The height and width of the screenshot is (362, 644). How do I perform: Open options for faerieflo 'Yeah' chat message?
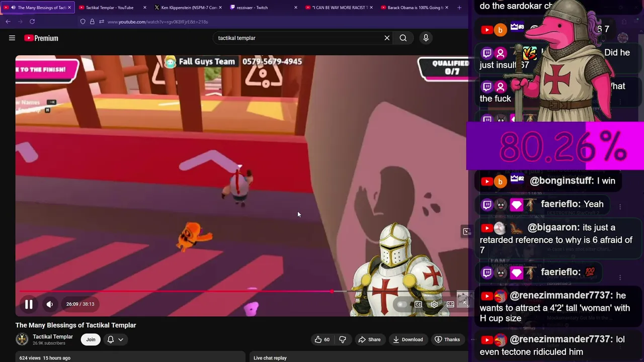coord(620,207)
